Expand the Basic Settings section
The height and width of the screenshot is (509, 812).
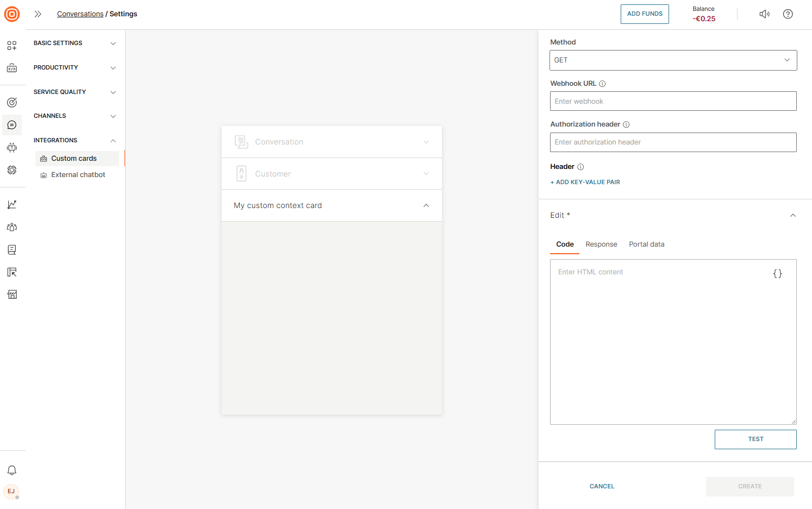tap(75, 43)
